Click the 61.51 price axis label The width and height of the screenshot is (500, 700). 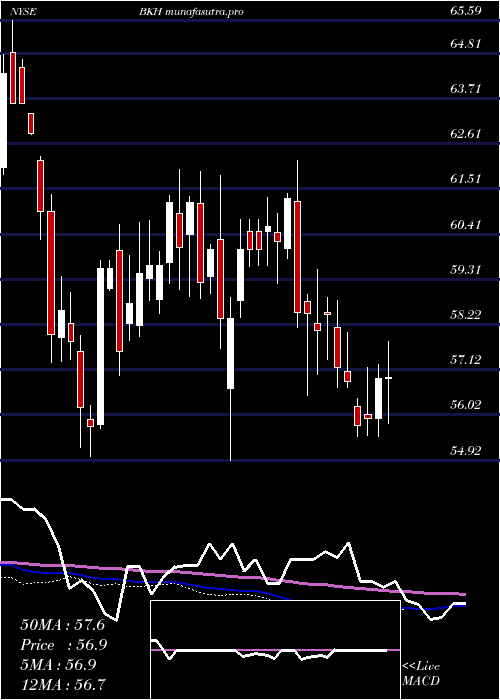[x=466, y=179]
